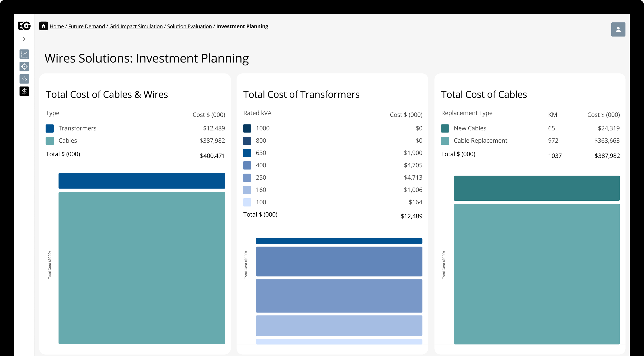Select the dark blue Transformers chart bar
644x356 pixels.
142,181
